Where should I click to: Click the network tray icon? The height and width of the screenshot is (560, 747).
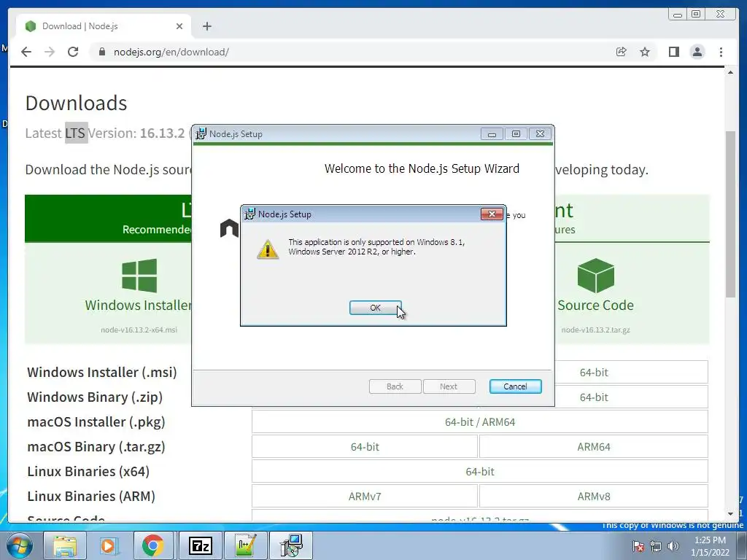point(656,546)
